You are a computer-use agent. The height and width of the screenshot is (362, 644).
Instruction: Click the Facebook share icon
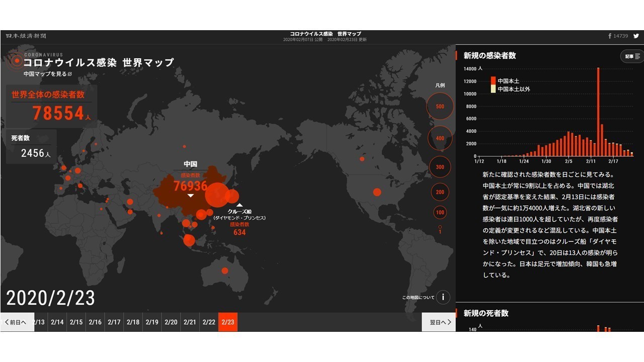(x=610, y=36)
